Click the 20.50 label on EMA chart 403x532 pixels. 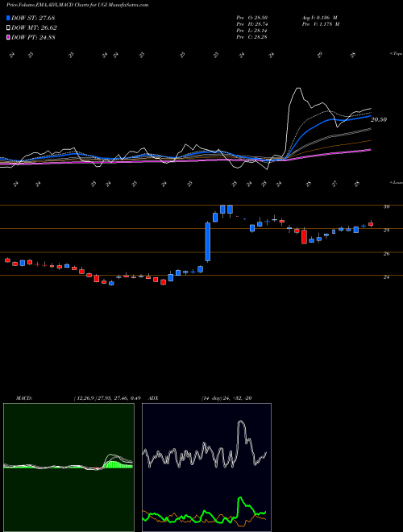379,119
